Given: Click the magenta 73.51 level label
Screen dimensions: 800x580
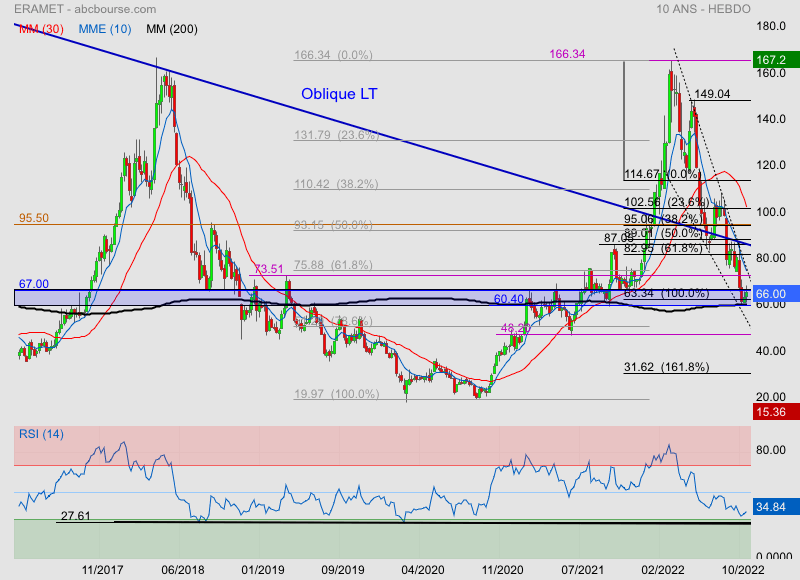Looking at the screenshot, I should point(269,269).
